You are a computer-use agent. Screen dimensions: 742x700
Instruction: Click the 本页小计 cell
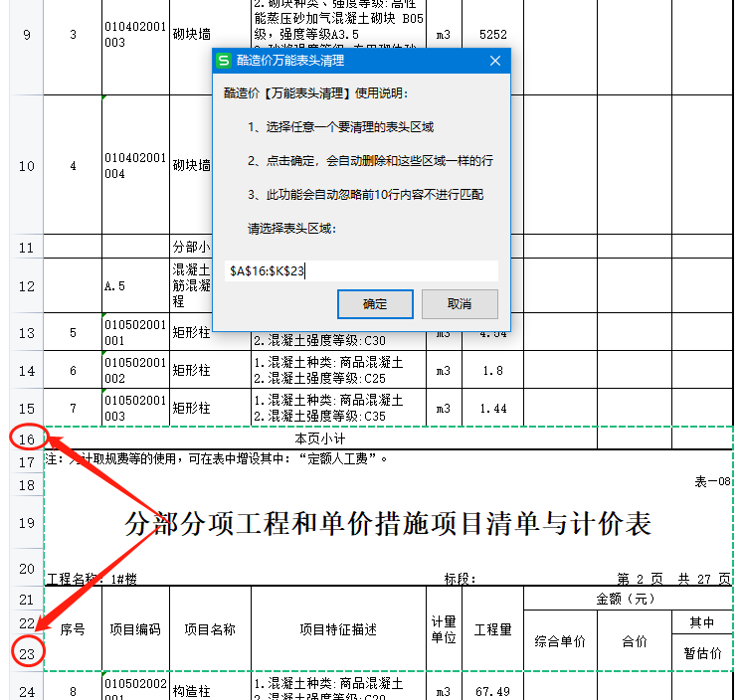(319, 438)
